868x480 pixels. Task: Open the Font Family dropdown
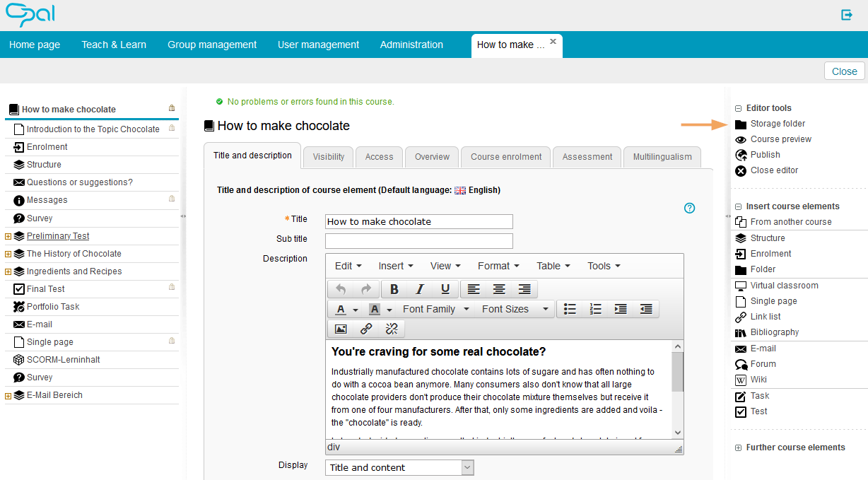tap(435, 309)
